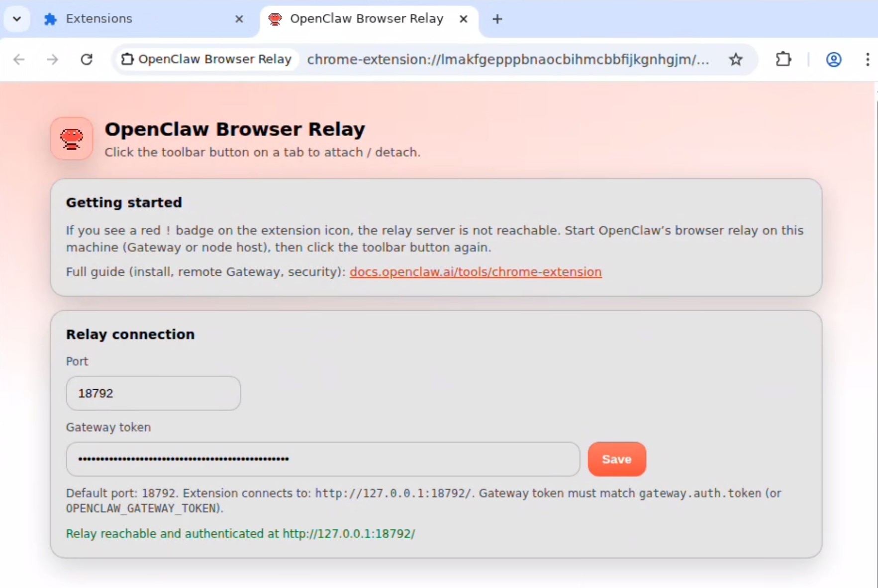Reload the current page
Screen dimensions: 878x588
[x=87, y=59]
